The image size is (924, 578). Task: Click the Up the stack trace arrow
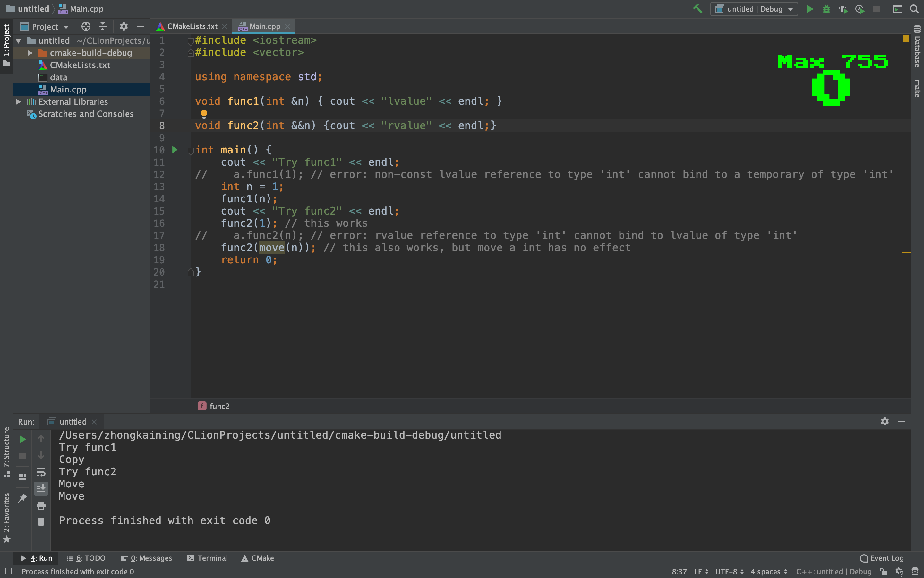coord(41,438)
